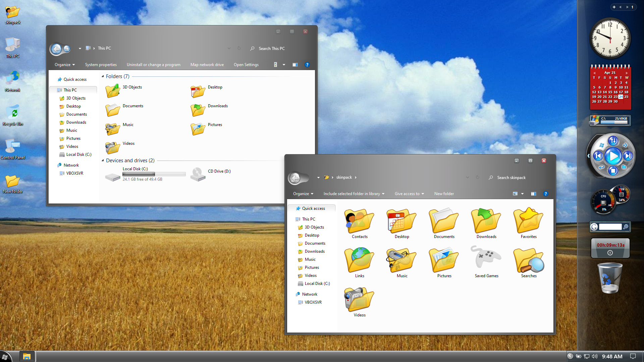The width and height of the screenshot is (644, 362).
Task: Open Organize menu in This PC window
Action: coord(64,65)
